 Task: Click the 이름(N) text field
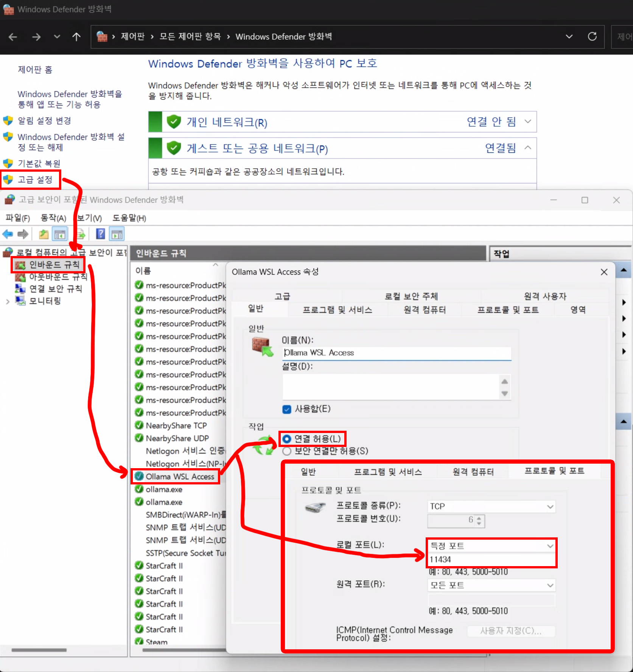pos(397,353)
